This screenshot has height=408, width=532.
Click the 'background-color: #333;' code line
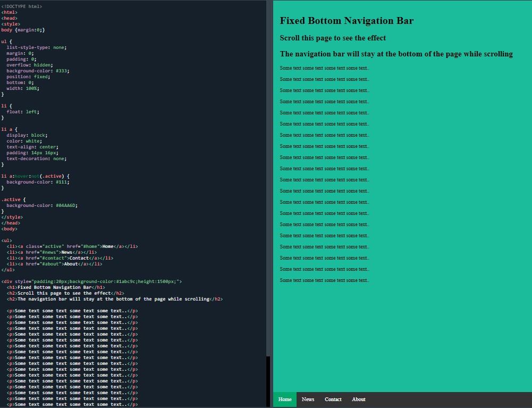(x=38, y=71)
